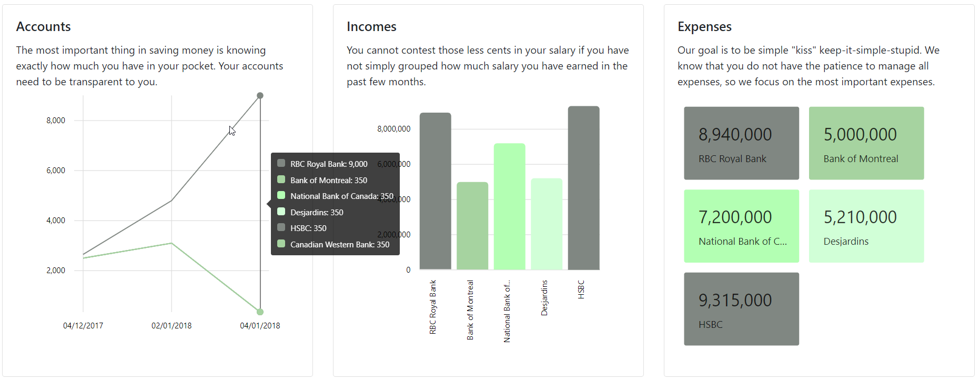Image resolution: width=980 pixels, height=380 pixels.
Task: Select the National Bank income bar
Action: pos(509,206)
